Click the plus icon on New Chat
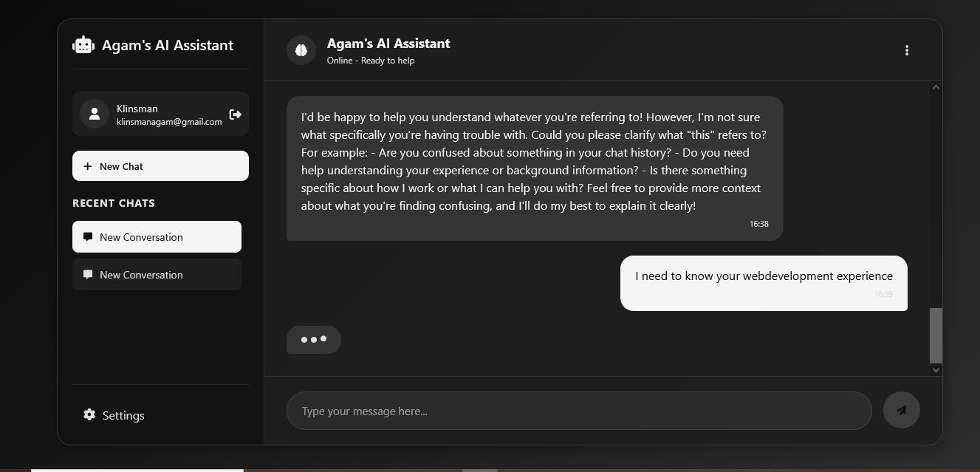Image resolution: width=980 pixels, height=472 pixels. [x=88, y=166]
